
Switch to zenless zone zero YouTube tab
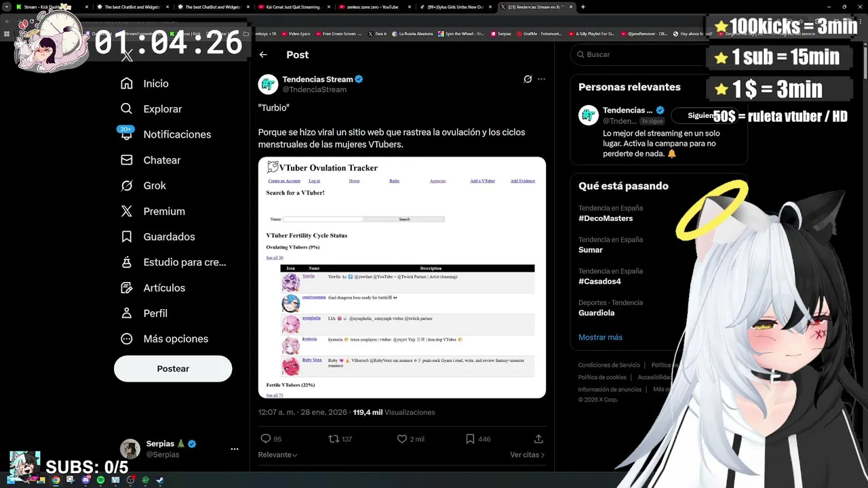374,7
